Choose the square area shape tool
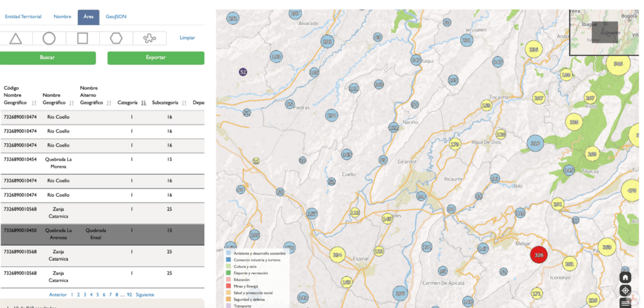The height and width of the screenshot is (308, 644). [x=82, y=38]
